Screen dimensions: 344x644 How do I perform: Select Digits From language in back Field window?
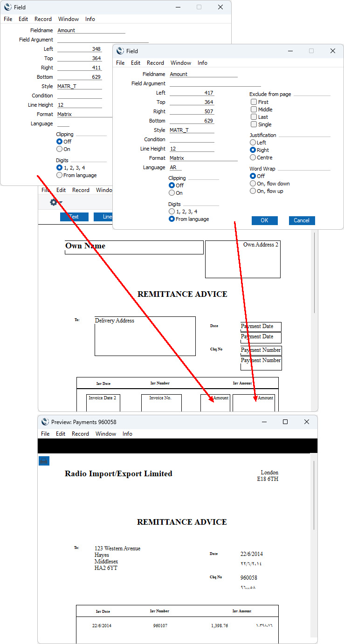pyautogui.click(x=59, y=175)
